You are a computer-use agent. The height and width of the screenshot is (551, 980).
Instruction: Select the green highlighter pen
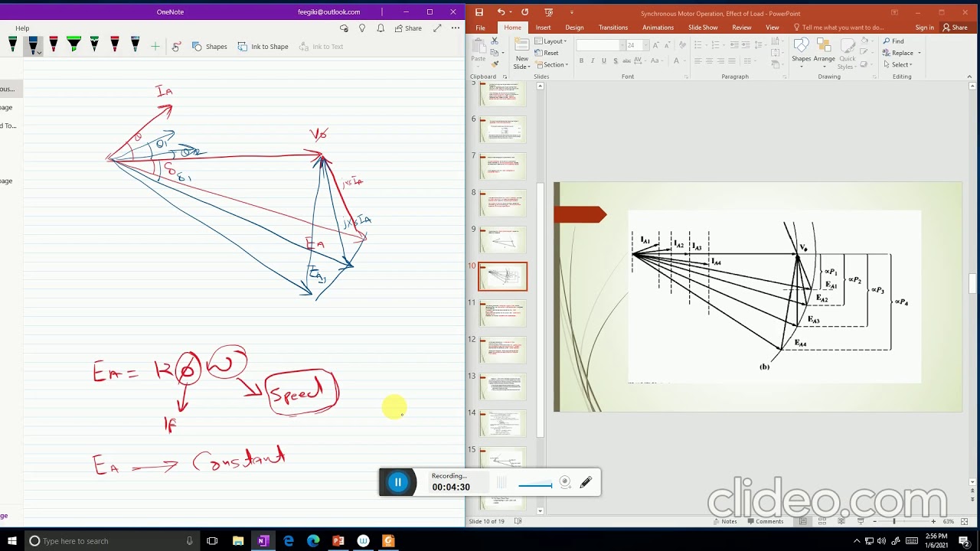pyautogui.click(x=73, y=44)
